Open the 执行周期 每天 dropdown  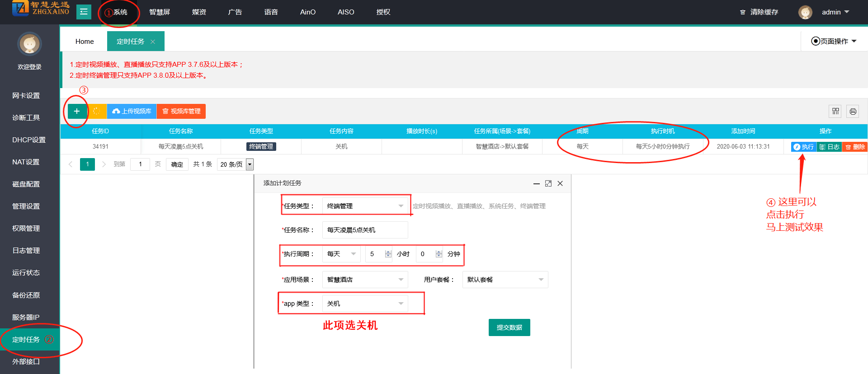(x=341, y=254)
